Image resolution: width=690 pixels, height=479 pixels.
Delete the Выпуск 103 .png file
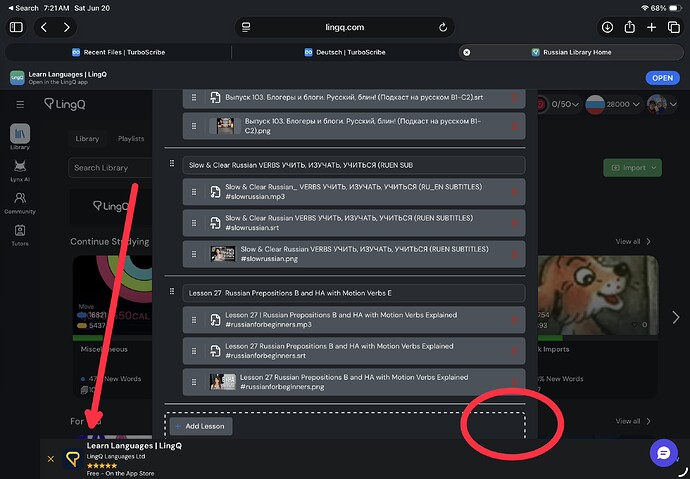click(x=514, y=126)
